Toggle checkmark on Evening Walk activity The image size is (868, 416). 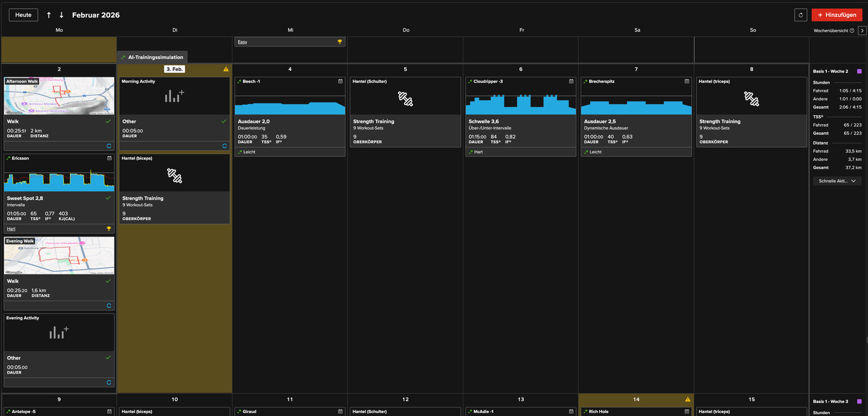pos(108,281)
